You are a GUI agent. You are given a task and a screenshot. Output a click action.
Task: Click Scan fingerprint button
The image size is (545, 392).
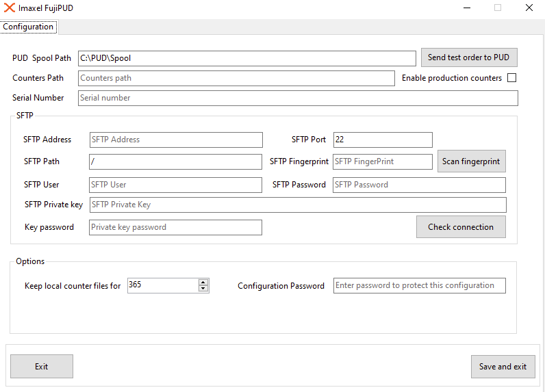point(471,161)
